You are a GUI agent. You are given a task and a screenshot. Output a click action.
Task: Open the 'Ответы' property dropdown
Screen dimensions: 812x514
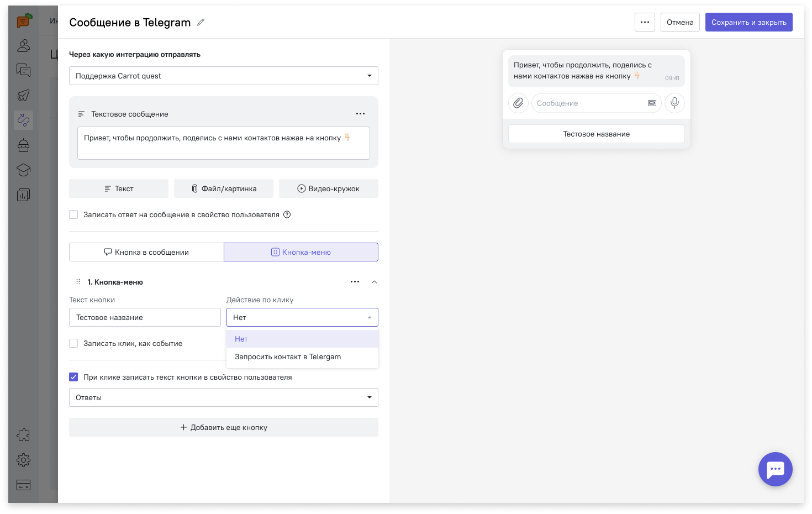(x=223, y=397)
